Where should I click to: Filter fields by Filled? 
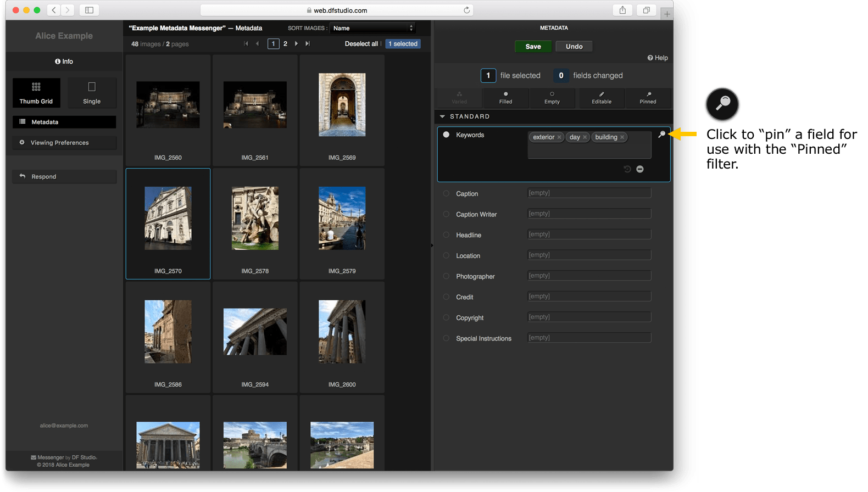[505, 98]
